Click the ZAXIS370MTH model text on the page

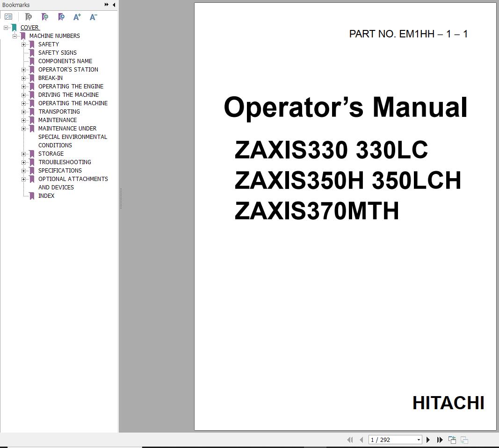(316, 210)
